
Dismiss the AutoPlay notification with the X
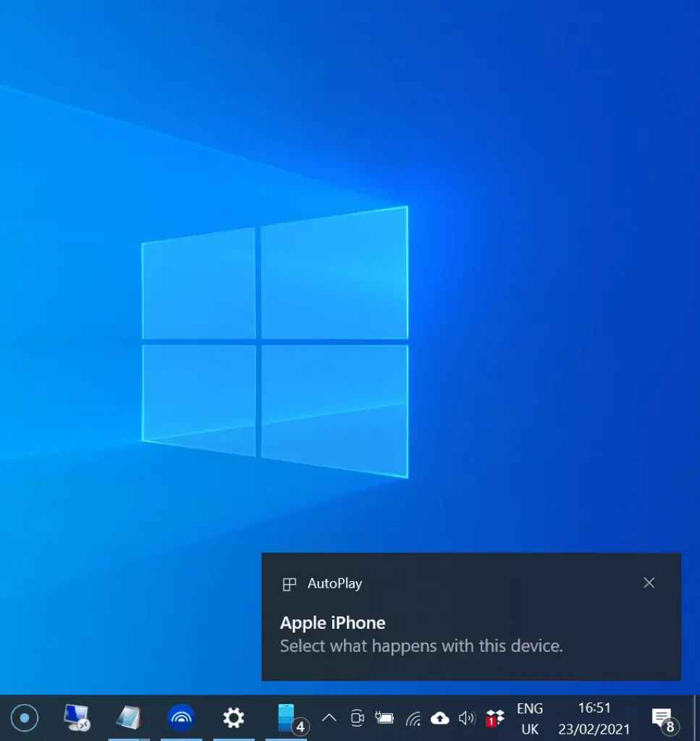click(649, 583)
